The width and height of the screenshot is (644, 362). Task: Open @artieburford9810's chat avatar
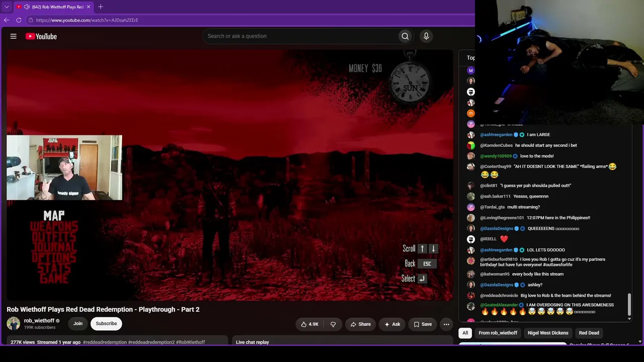coord(471,261)
